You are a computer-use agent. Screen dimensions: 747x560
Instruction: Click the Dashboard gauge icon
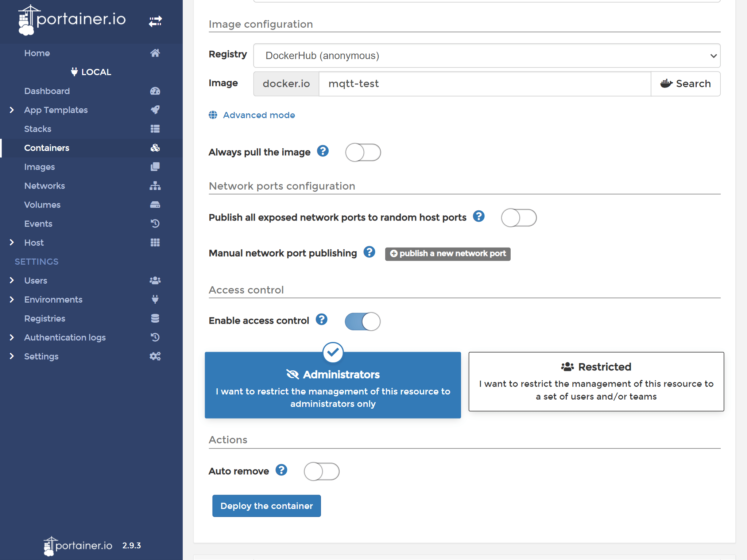(155, 91)
